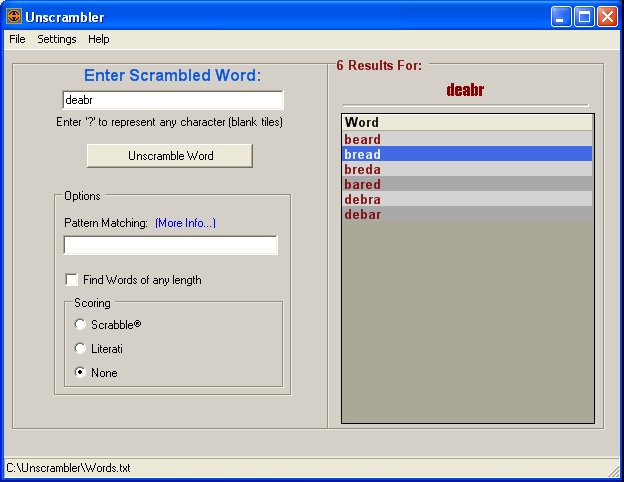Enable Find Words of any length checkbox

tap(72, 280)
